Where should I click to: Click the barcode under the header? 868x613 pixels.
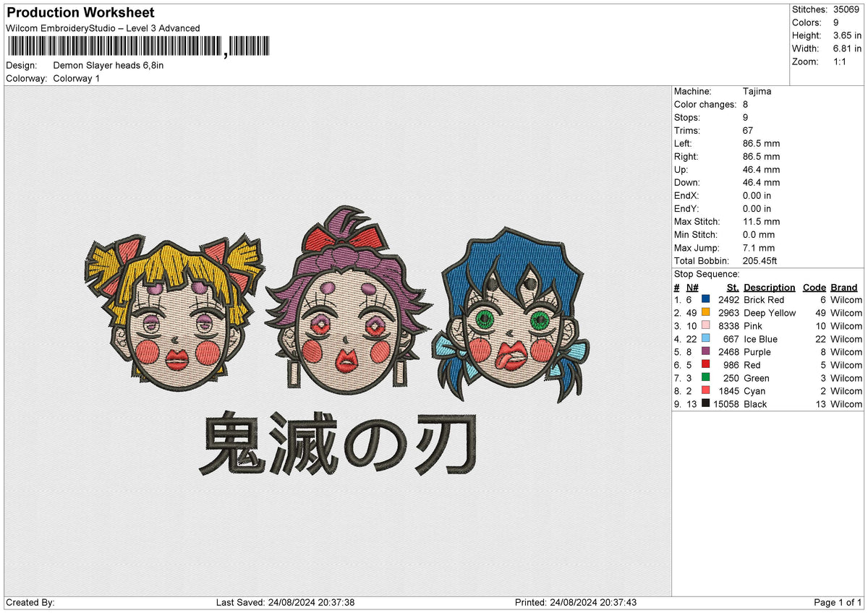tap(137, 47)
